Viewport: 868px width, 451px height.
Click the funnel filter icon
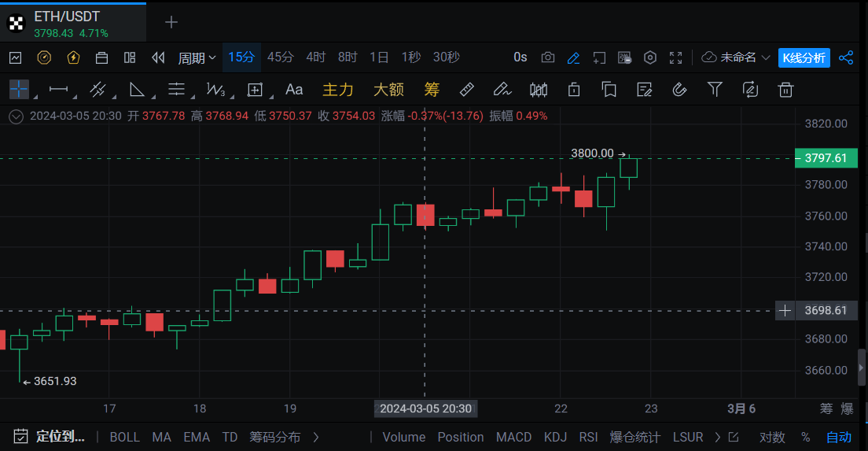(x=715, y=90)
